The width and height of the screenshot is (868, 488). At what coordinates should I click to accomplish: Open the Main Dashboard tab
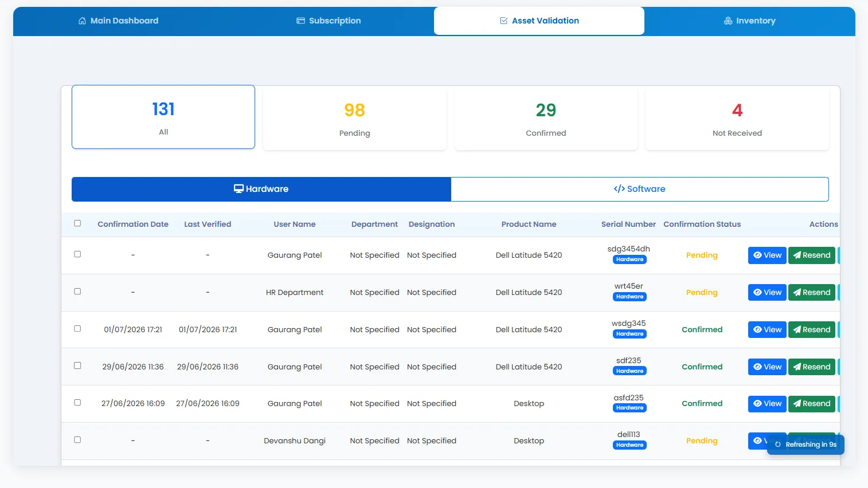click(x=118, y=21)
